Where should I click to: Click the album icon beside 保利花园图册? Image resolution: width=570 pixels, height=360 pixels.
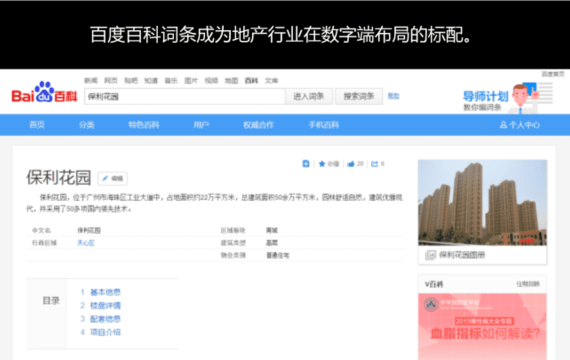pos(430,255)
